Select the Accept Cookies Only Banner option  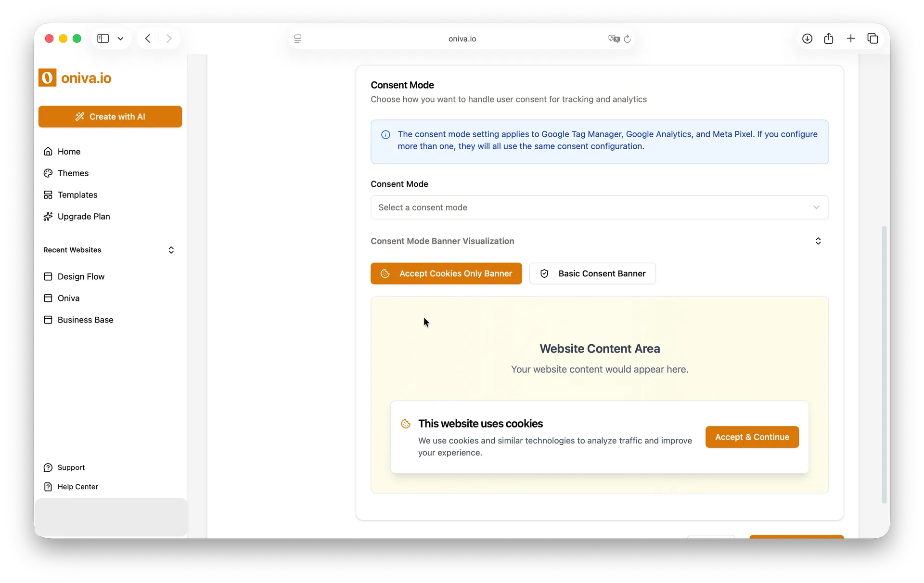(446, 273)
